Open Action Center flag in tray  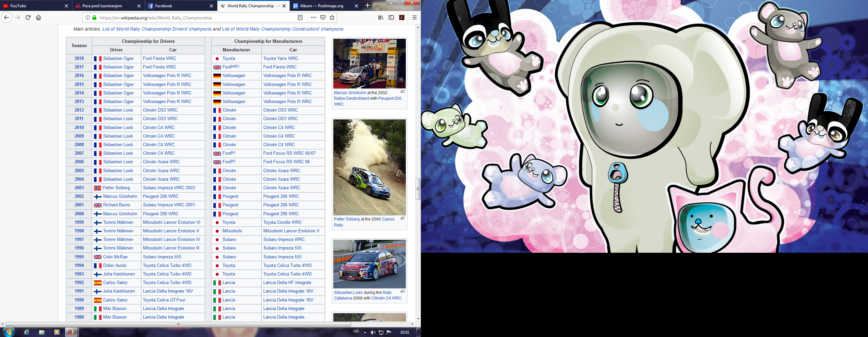[x=389, y=332]
